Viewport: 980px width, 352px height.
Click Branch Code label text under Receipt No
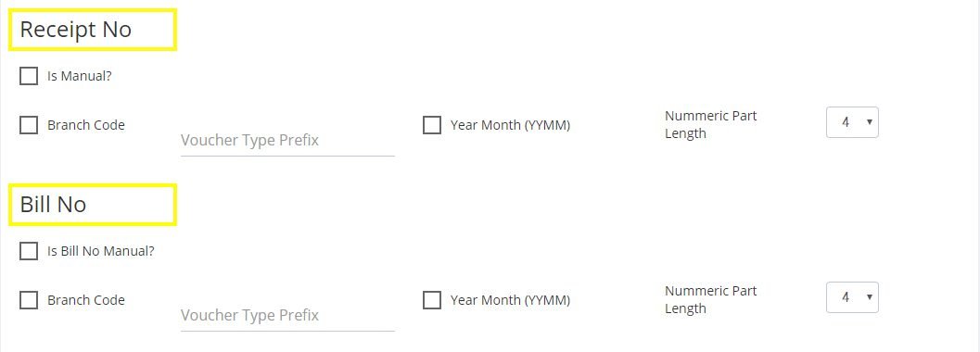[x=86, y=125]
